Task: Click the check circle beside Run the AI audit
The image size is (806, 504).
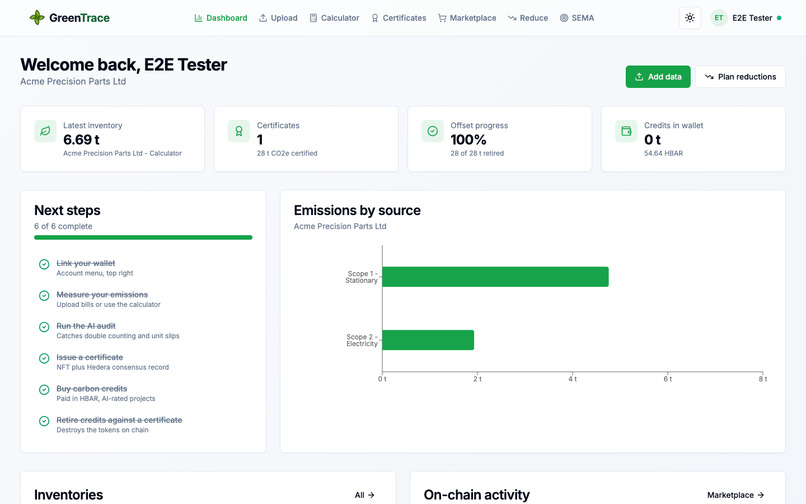Action: pyautogui.click(x=44, y=327)
